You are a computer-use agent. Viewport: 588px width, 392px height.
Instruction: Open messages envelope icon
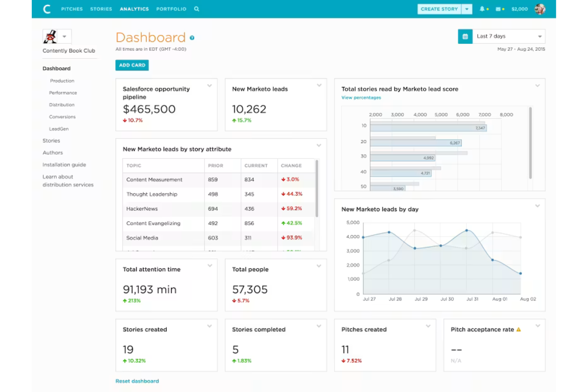point(498,9)
